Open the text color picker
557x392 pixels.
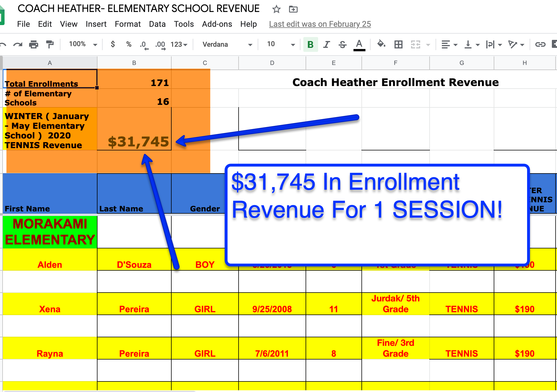pos(359,45)
